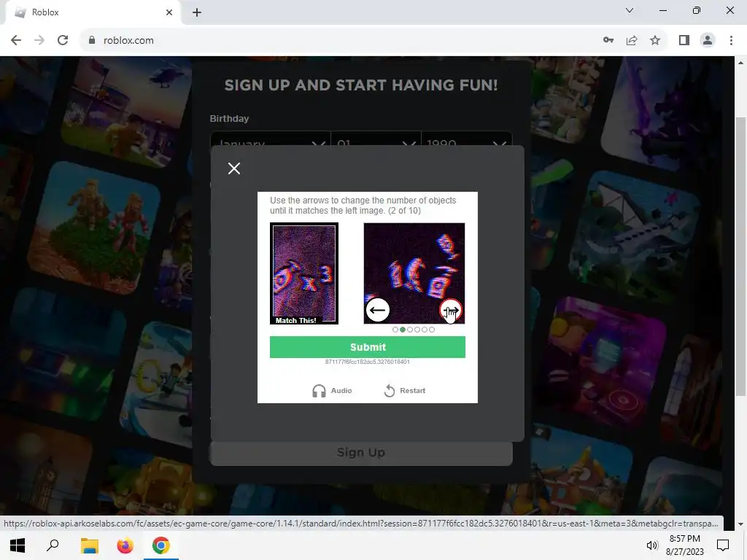Click the page vertical scrollbar
Screen dimensions: 747x560
tap(740, 256)
